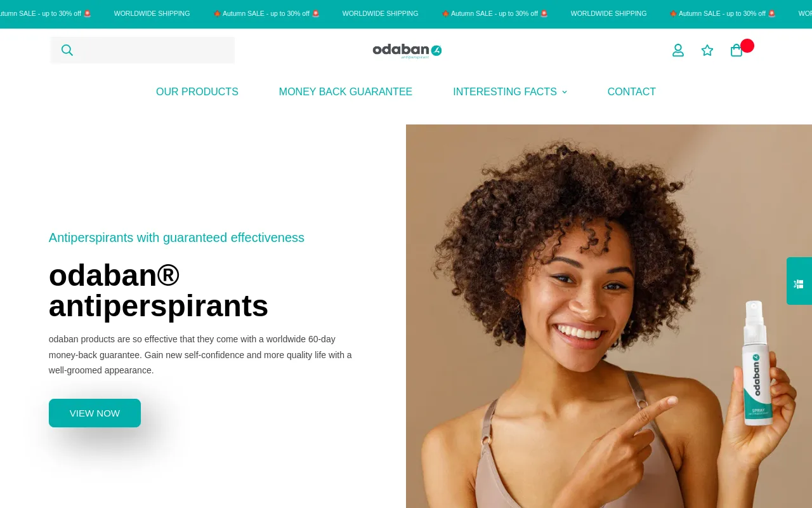Image resolution: width=812 pixels, height=508 pixels.
Task: Open the teal gift widget on right edge
Action: pos(799,281)
